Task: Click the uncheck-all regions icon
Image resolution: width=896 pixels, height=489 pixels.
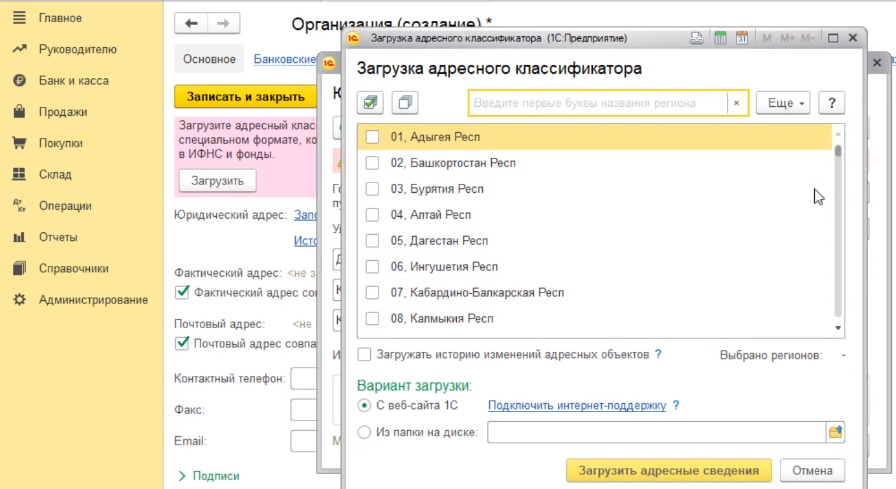Action: click(x=404, y=103)
